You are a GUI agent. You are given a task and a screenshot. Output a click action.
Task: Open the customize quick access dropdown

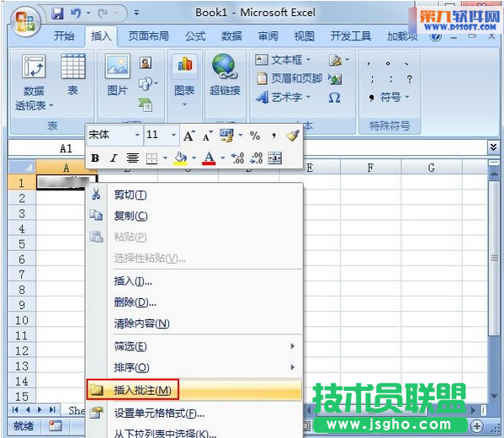pyautogui.click(x=136, y=13)
